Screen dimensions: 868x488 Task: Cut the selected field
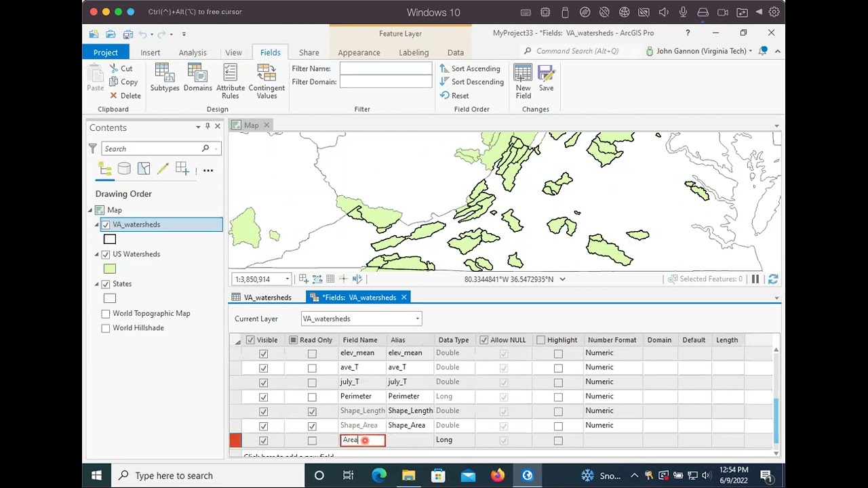click(x=120, y=68)
